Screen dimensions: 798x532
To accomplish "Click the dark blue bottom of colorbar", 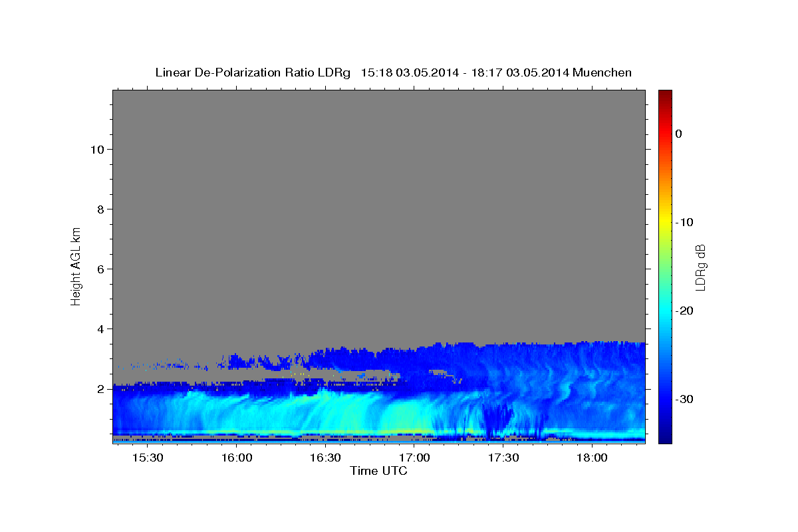I will 665,436.
